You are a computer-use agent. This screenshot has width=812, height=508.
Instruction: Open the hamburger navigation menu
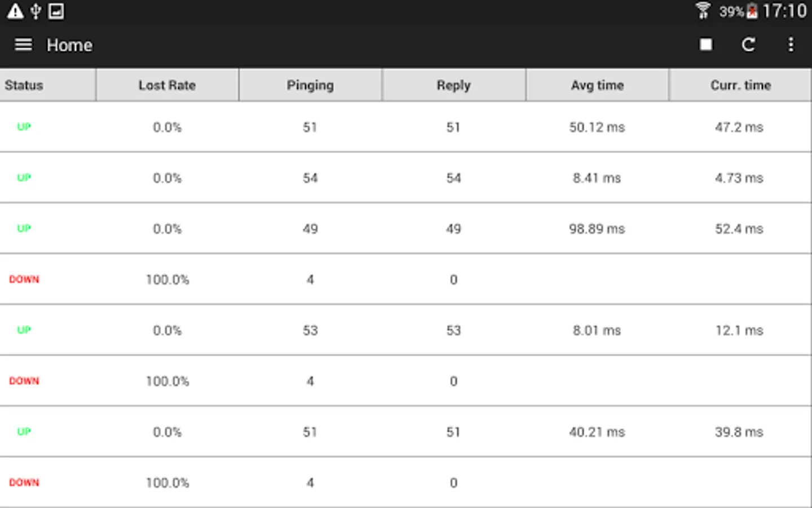click(23, 45)
